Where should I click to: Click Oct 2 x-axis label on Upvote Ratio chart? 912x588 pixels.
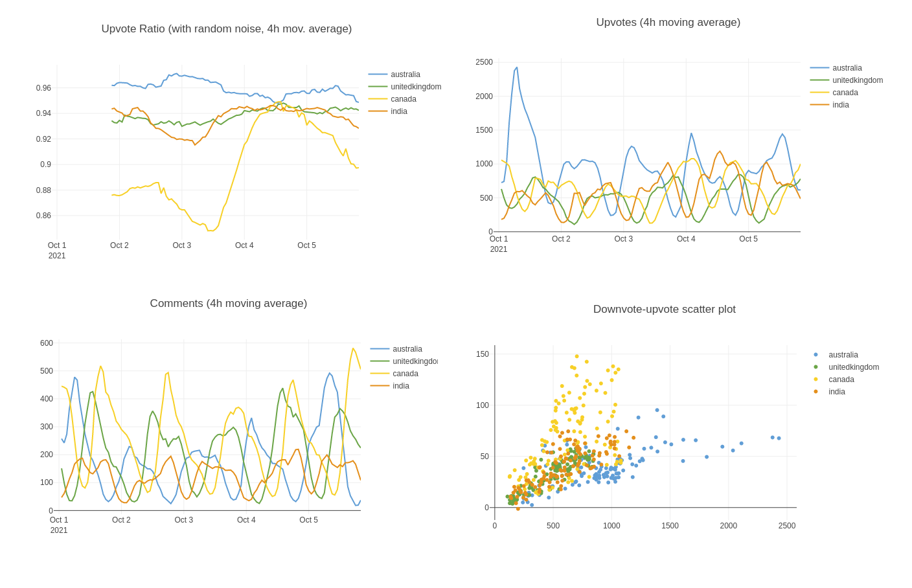(x=119, y=245)
